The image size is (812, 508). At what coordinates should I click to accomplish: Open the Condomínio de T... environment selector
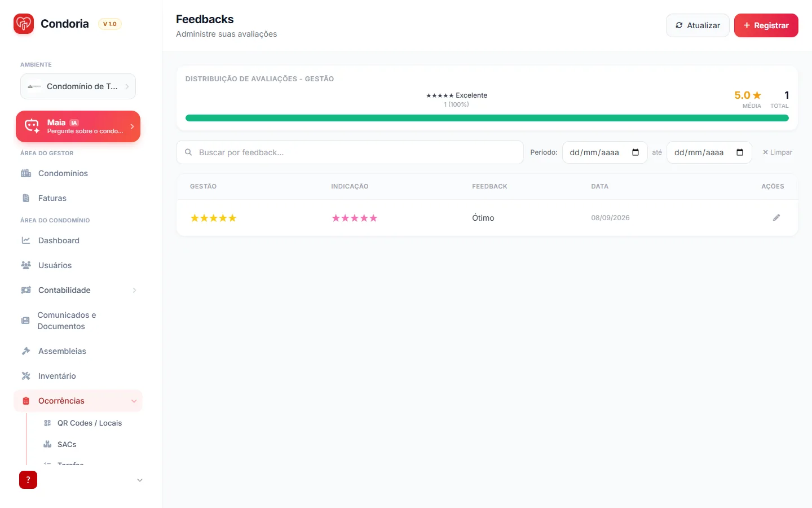point(78,86)
